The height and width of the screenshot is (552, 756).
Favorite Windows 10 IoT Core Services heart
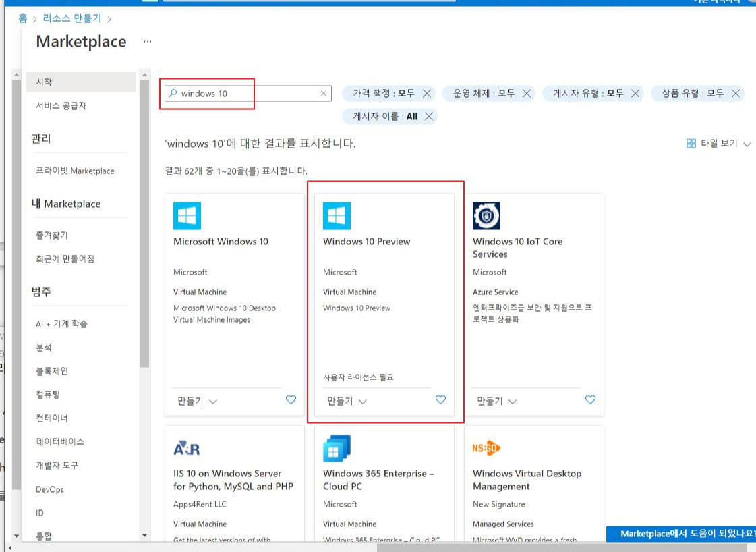[x=590, y=399]
